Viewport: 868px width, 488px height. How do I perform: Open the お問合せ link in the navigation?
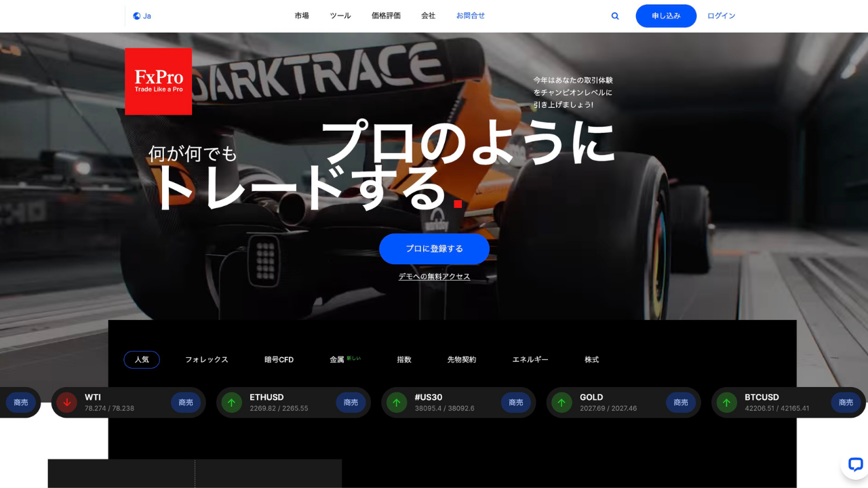(471, 16)
